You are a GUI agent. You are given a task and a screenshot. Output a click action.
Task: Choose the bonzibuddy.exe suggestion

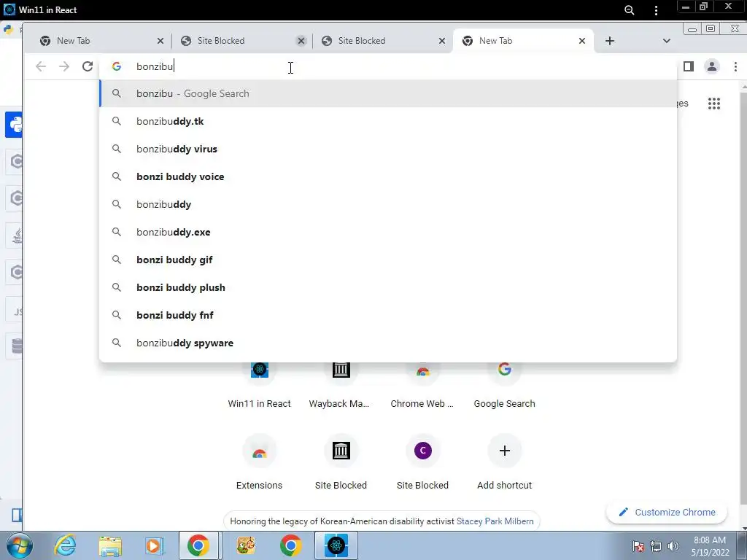pos(388,232)
